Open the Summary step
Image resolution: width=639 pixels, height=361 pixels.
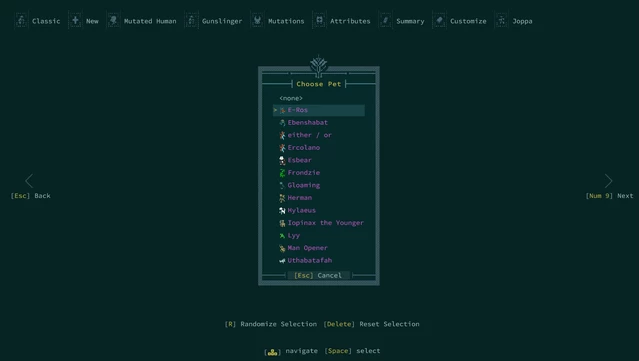[410, 21]
